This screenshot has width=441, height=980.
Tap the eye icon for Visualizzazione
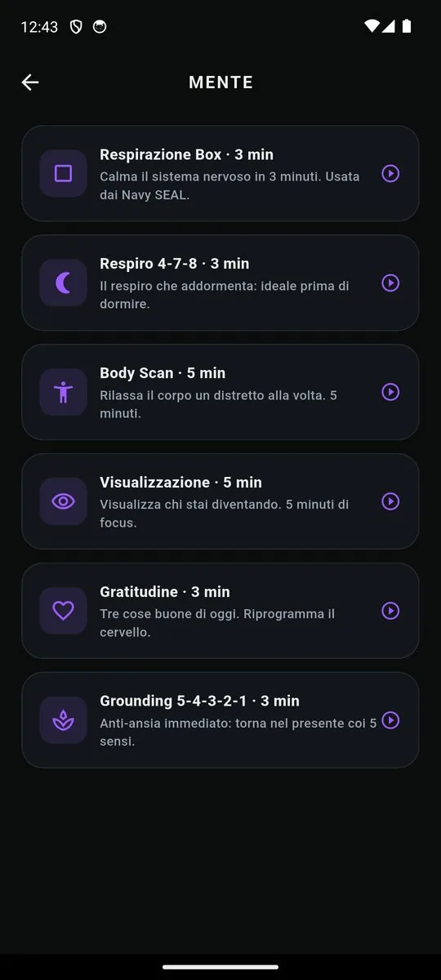coord(63,501)
